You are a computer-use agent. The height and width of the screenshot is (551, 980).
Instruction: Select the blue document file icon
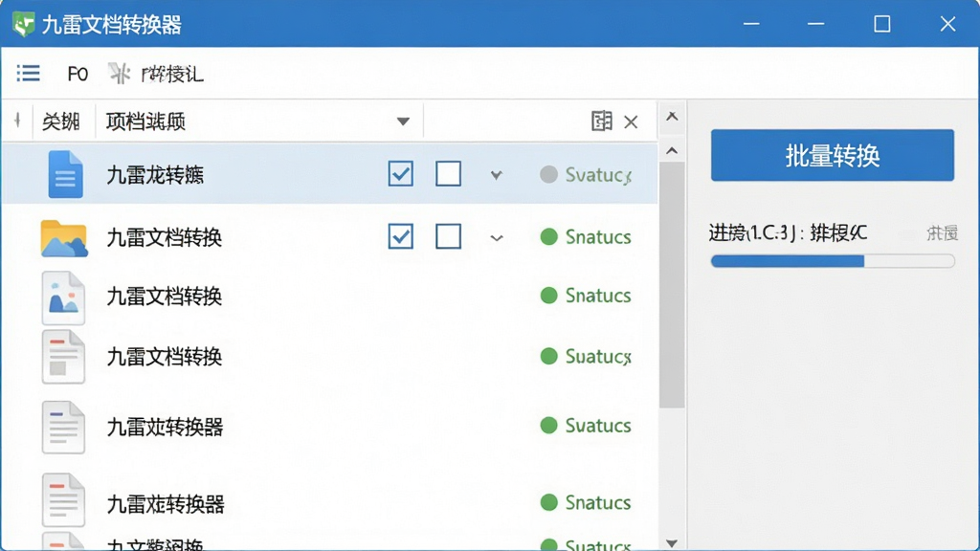[x=66, y=174]
